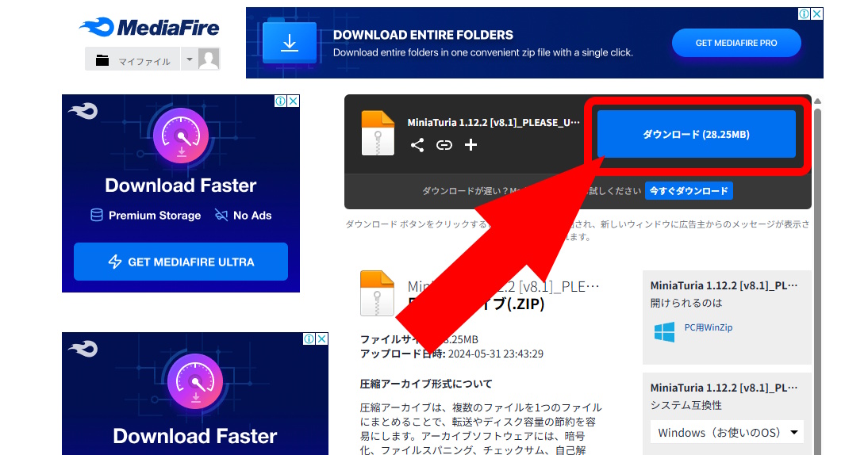Open マイファイル folder button
The width and height of the screenshot is (868, 455).
(133, 60)
